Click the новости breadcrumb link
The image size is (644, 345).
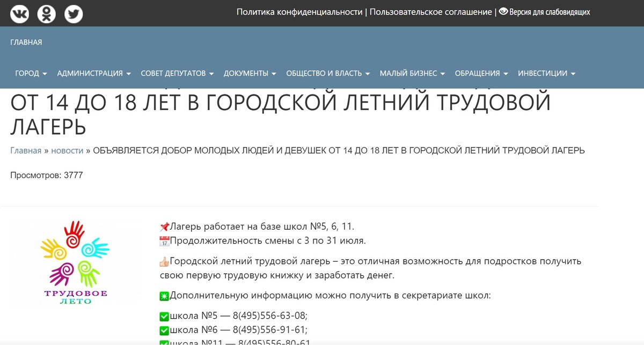[67, 151]
